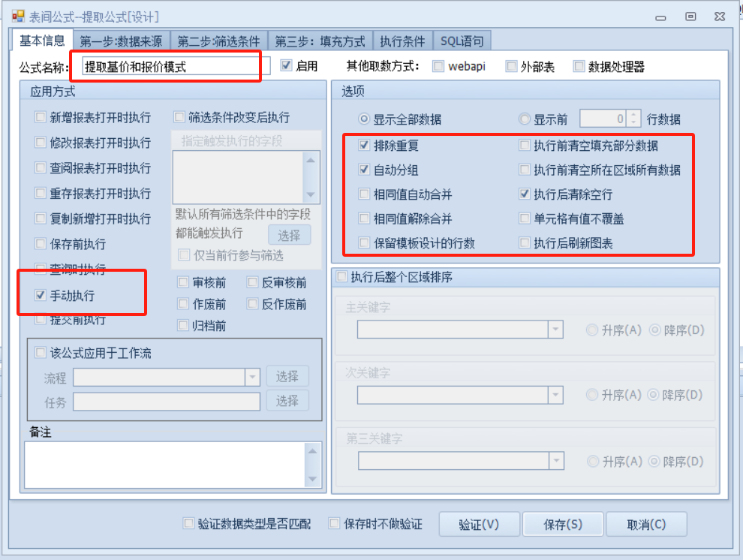Enable 执行后整个区域排序 checkbox
Image resolution: width=743 pixels, height=560 pixels.
coord(341,278)
